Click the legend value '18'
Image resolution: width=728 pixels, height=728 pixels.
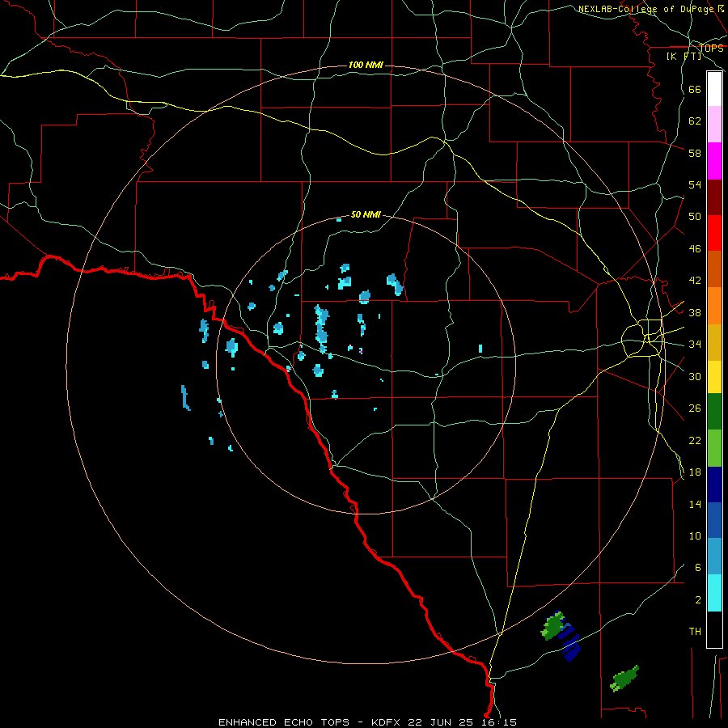pos(695,472)
